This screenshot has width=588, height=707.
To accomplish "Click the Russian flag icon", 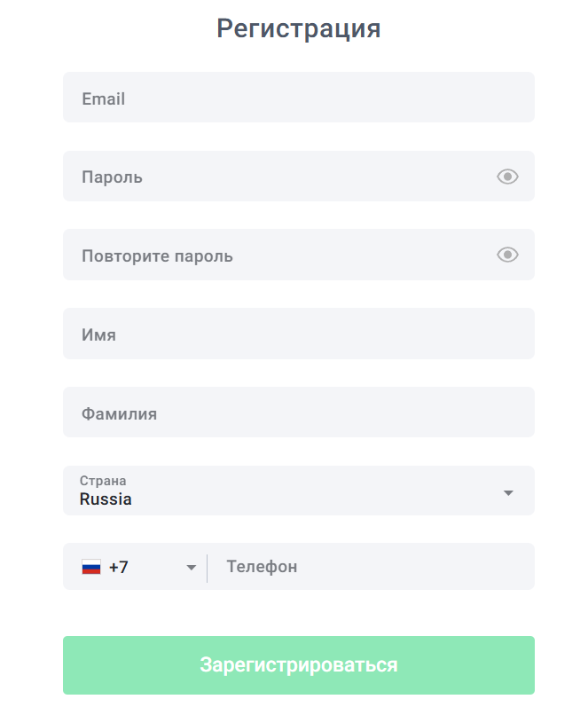I will click(91, 568).
